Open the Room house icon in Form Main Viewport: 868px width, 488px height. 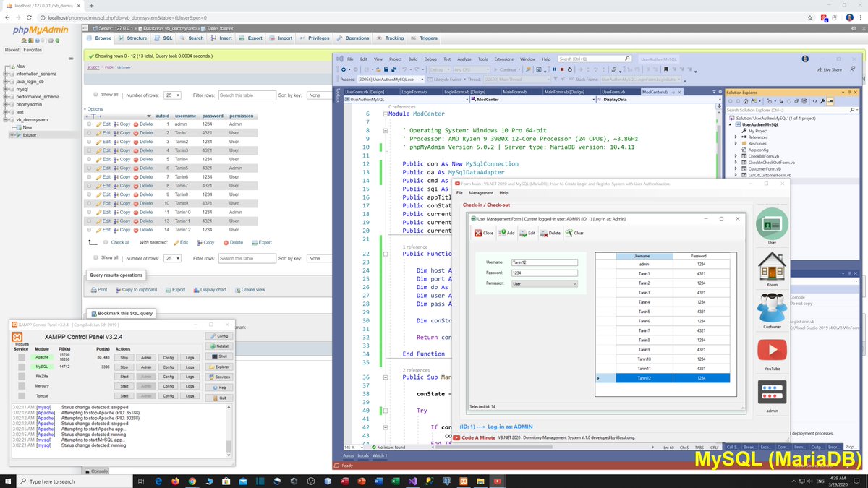pyautogui.click(x=772, y=266)
